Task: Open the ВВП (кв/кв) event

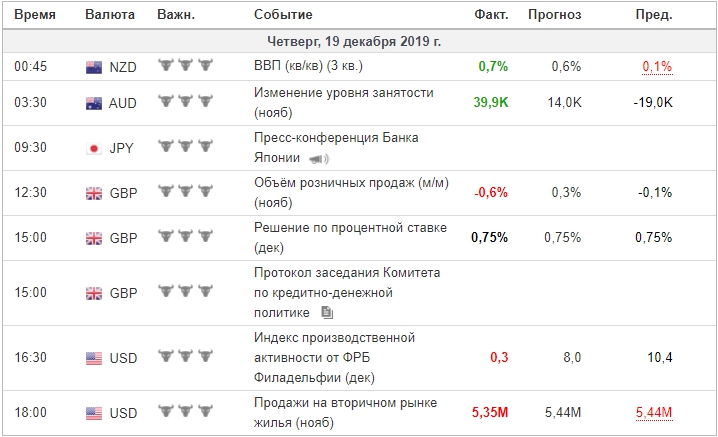Action: click(x=313, y=67)
